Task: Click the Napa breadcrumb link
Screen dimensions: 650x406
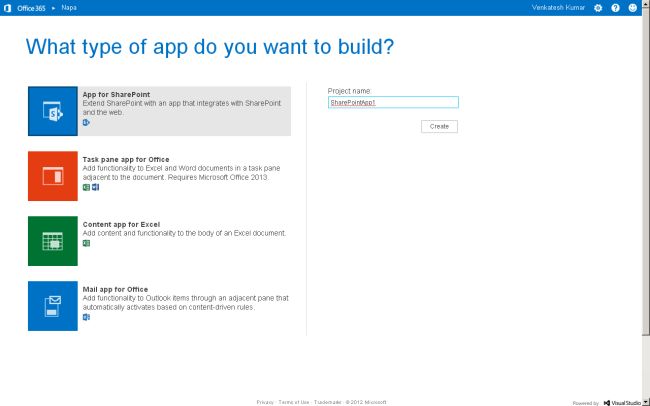Action: tap(69, 7)
